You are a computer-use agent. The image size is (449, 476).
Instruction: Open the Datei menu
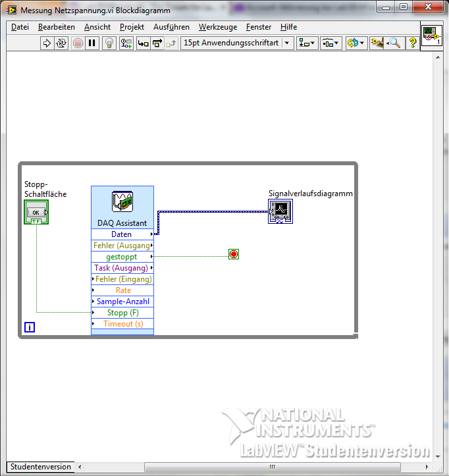[20, 27]
